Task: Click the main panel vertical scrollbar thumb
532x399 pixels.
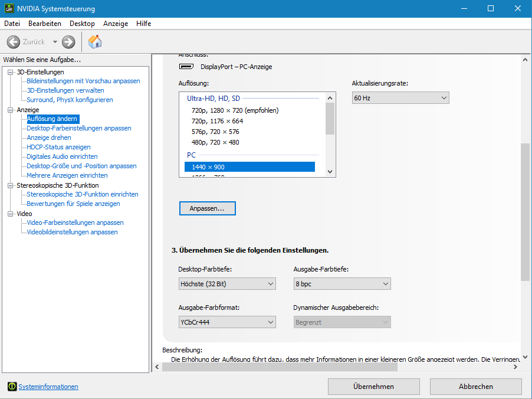Action: 525,212
